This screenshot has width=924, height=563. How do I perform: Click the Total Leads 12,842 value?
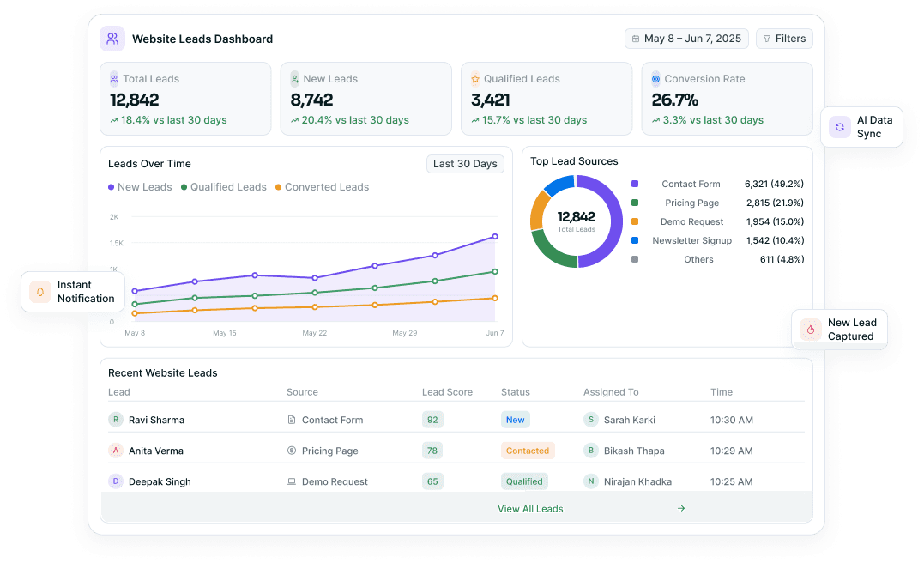coord(135,100)
